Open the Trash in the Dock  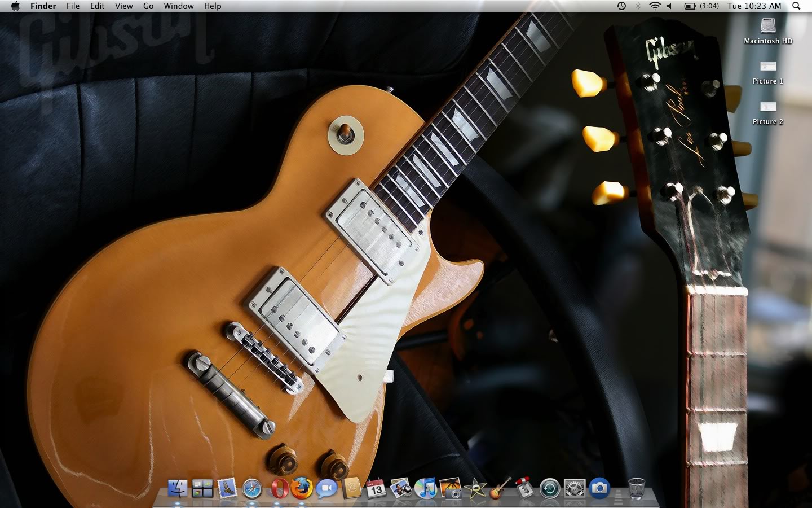(x=636, y=488)
